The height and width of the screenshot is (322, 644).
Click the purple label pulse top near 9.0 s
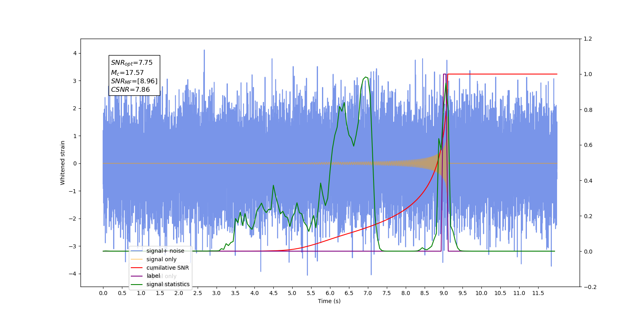[446, 74]
